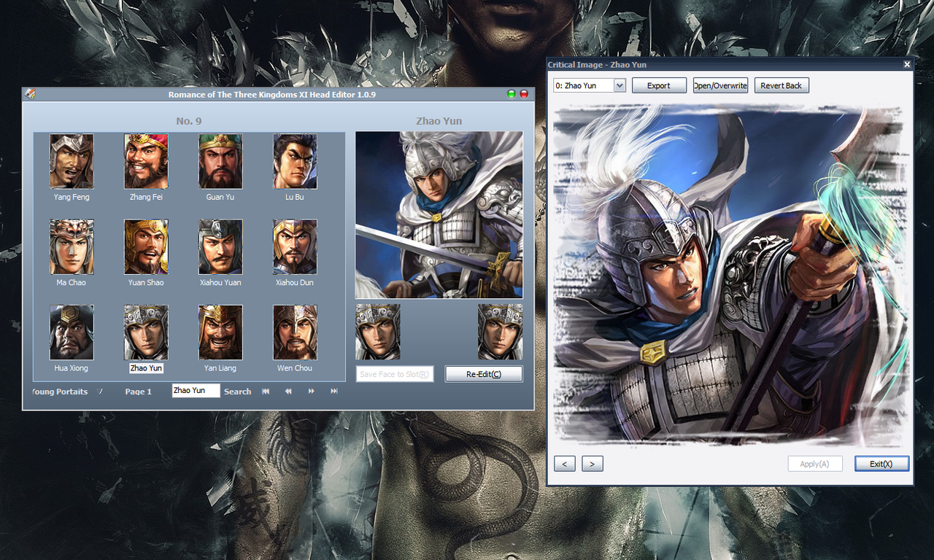Click the 'Page 1' text
The image size is (934, 560).
pyautogui.click(x=139, y=392)
